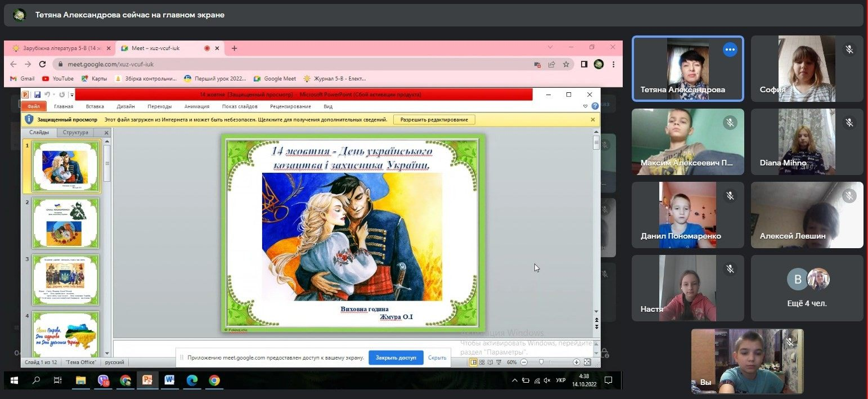Click the 60% zoom level value

(512, 362)
